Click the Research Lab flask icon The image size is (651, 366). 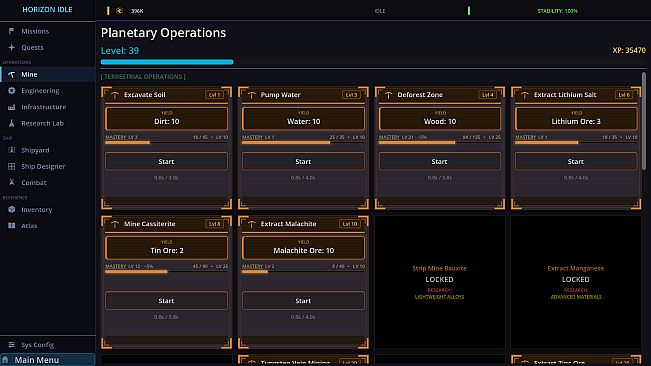12,123
